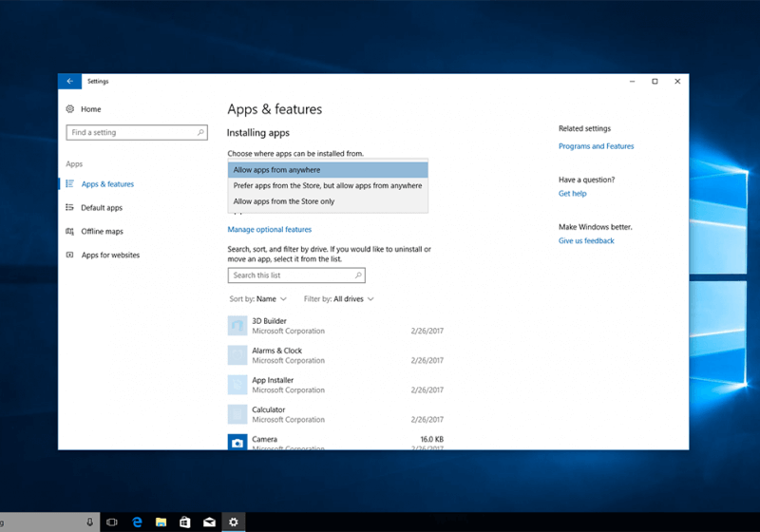Click the Calculator app icon
The image size is (760, 532).
[x=237, y=414]
